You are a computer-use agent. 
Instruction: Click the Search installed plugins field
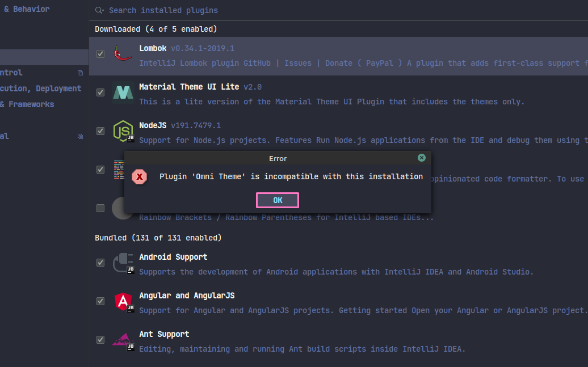tap(338, 10)
